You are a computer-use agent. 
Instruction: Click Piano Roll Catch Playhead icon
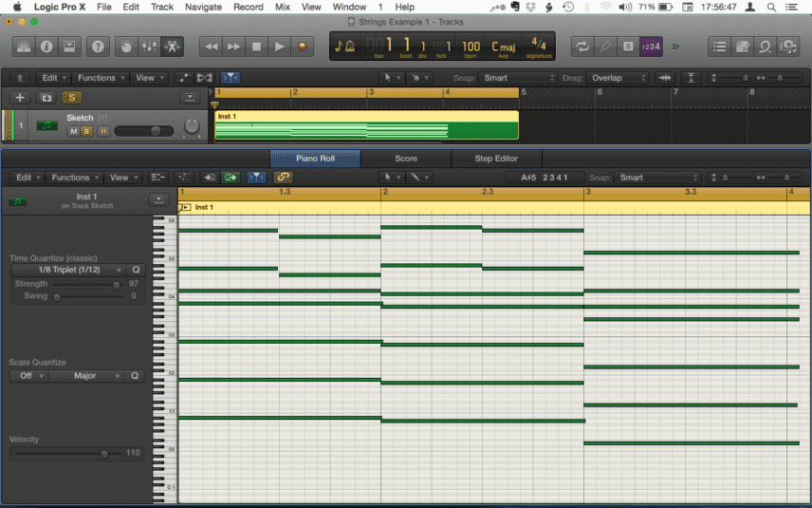point(256,178)
